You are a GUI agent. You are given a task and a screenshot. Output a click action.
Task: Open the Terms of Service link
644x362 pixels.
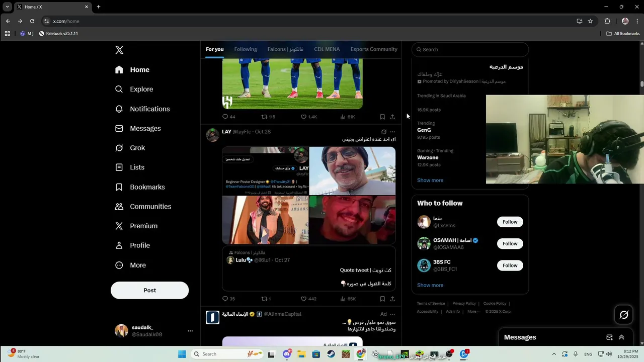431,304
